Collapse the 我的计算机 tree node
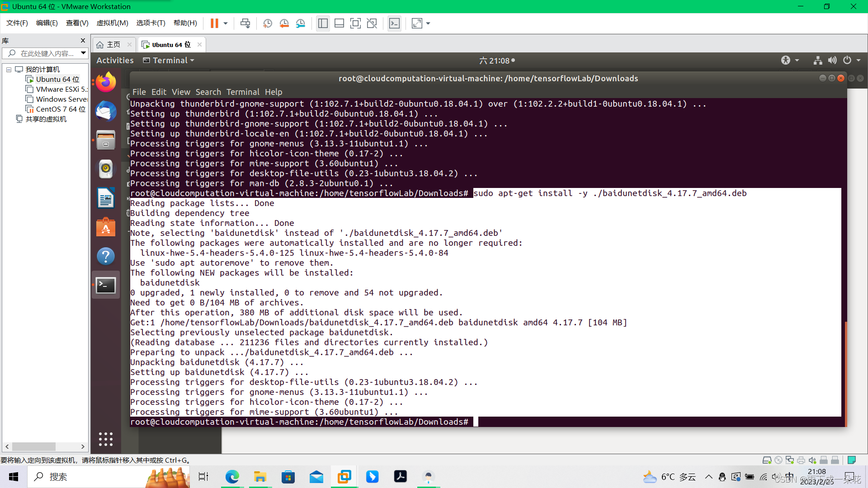This screenshot has height=488, width=868. point(9,70)
